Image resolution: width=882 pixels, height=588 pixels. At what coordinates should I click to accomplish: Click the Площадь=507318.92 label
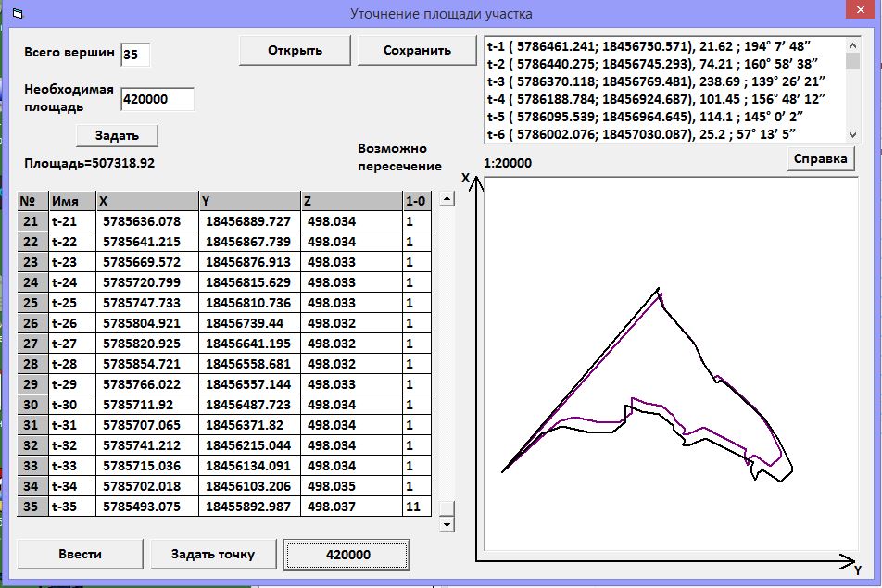point(90,164)
